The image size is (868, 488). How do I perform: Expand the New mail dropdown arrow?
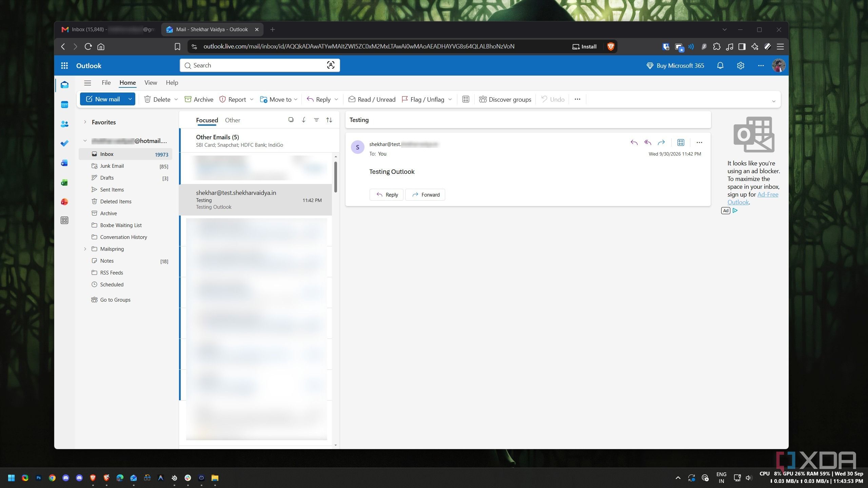(130, 99)
